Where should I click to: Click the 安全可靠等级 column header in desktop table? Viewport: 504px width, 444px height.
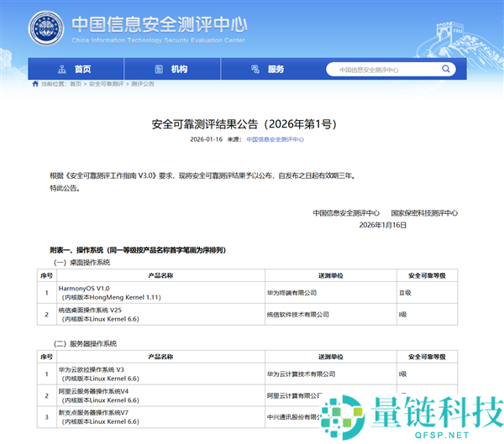coord(426,274)
